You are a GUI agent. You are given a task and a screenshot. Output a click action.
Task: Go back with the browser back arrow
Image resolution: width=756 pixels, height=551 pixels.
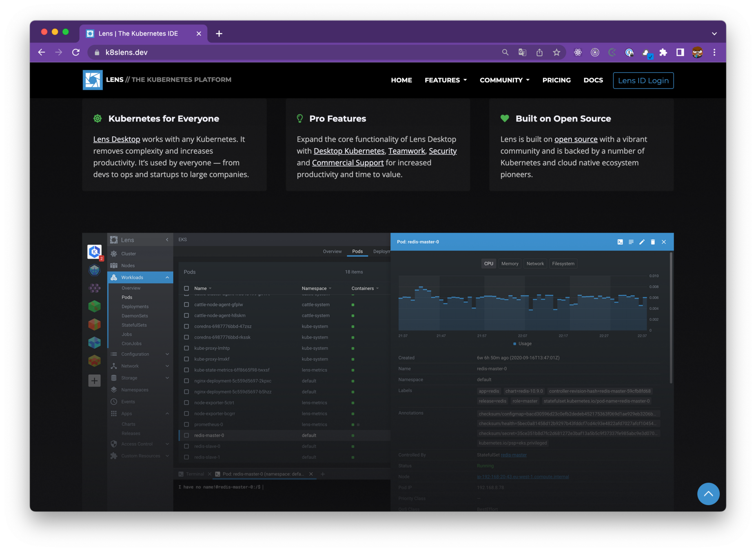(42, 52)
